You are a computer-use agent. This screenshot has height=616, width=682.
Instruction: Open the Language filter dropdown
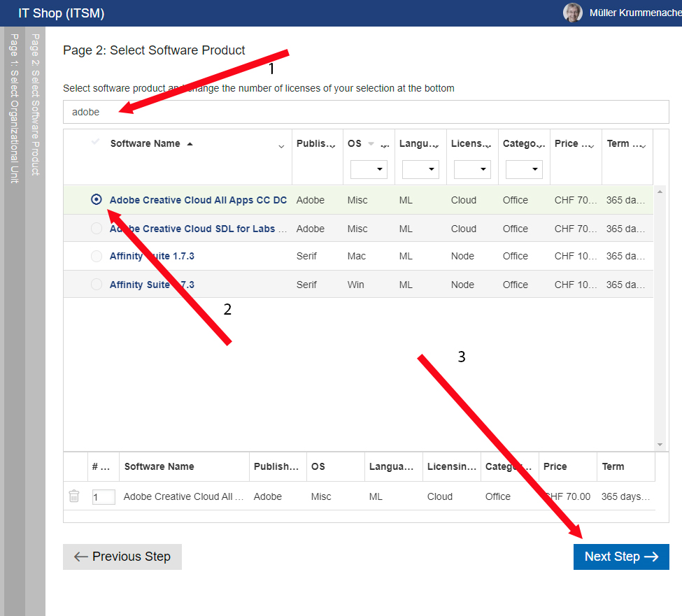(x=420, y=169)
